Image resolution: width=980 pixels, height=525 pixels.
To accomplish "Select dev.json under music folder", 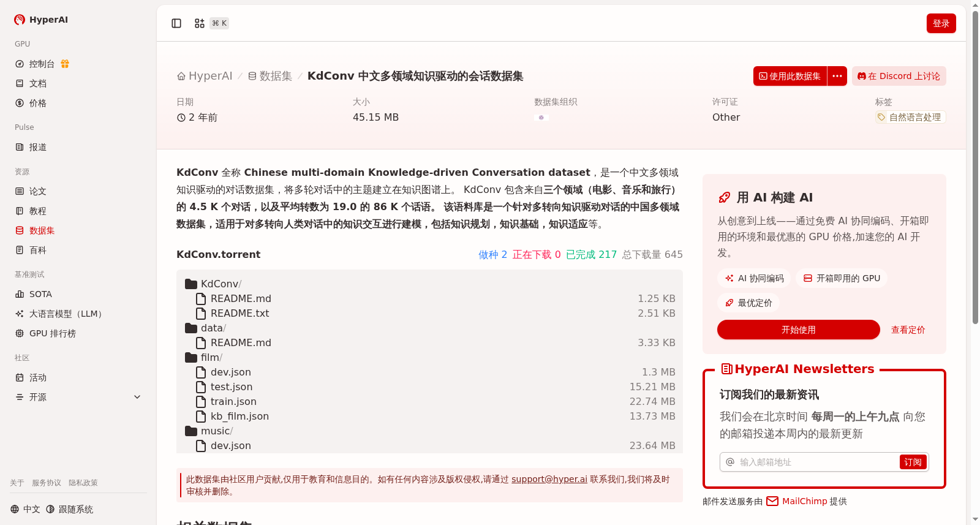I will click(x=231, y=445).
